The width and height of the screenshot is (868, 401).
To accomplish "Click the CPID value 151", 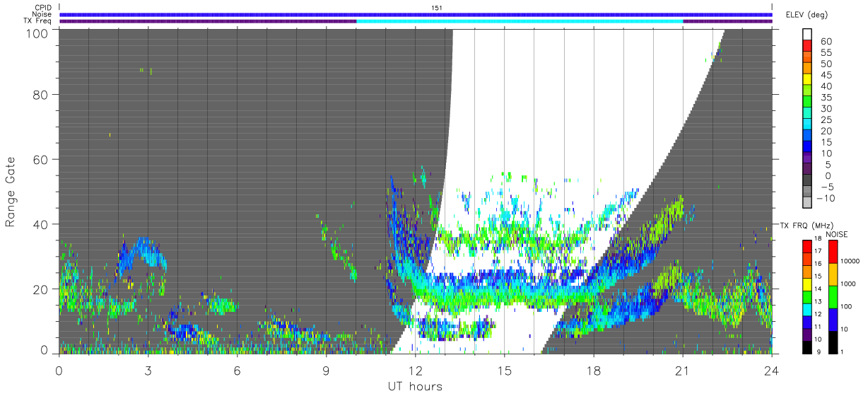I will [436, 8].
